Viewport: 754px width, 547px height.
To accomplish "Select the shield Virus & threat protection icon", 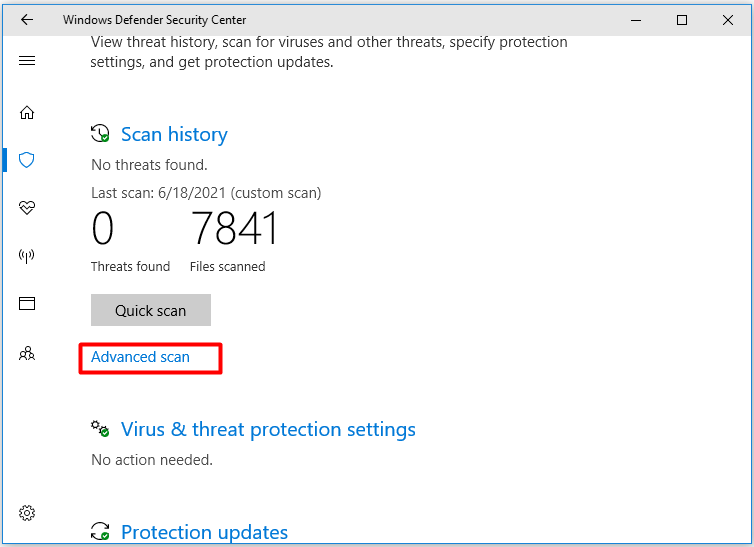I will (27, 160).
